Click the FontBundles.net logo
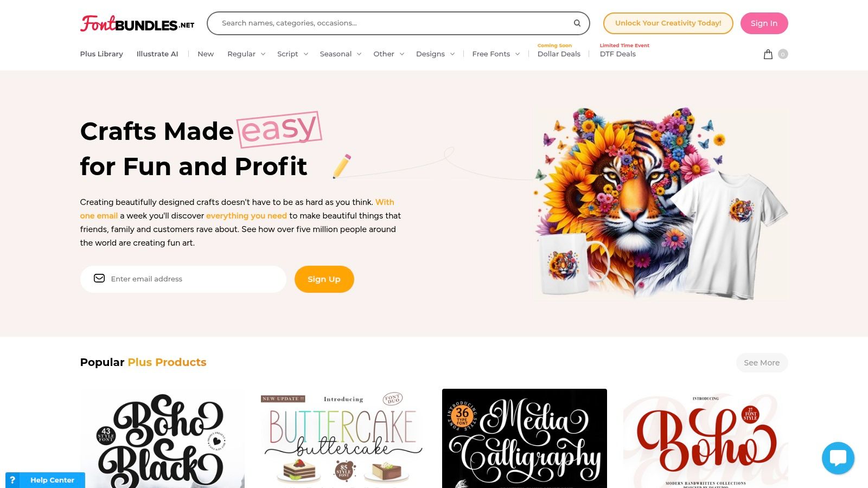This screenshot has height=488, width=868. pos(137,23)
